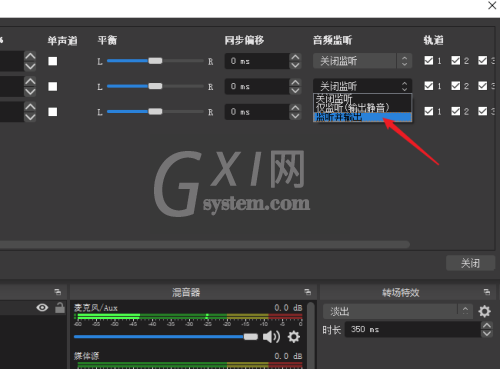
Task: Uncheck track 2 in the third row
Action: coord(456,111)
